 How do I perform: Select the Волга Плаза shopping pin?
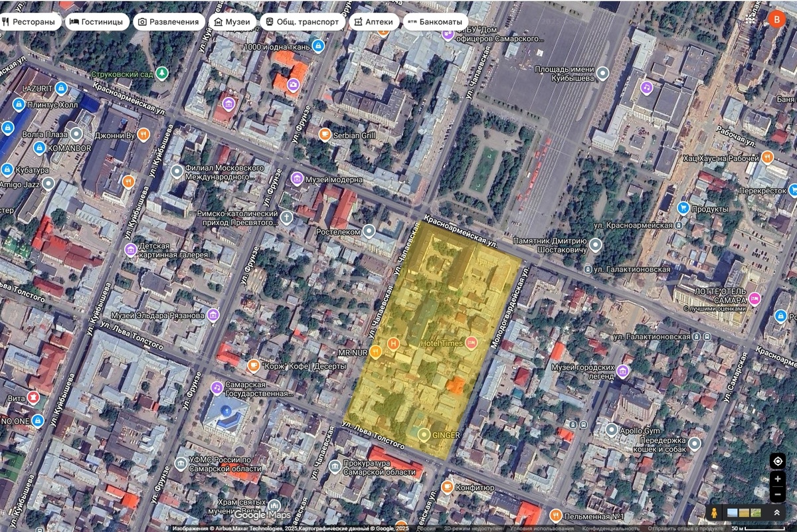[x=77, y=135]
